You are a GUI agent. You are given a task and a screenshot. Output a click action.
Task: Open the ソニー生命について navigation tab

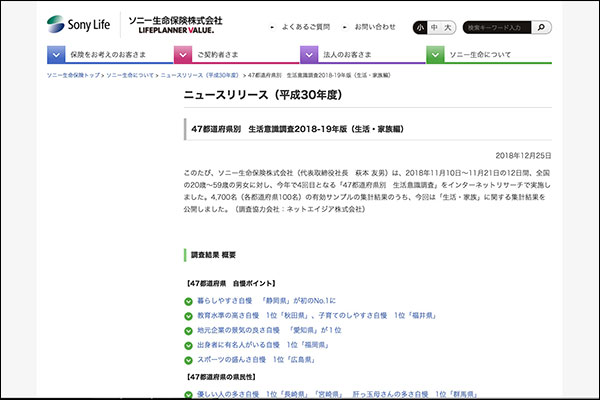tap(490, 54)
